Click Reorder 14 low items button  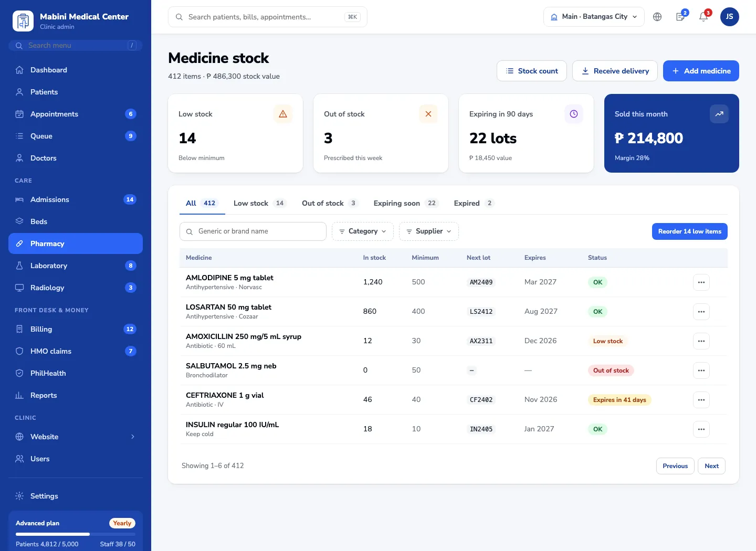pyautogui.click(x=690, y=231)
